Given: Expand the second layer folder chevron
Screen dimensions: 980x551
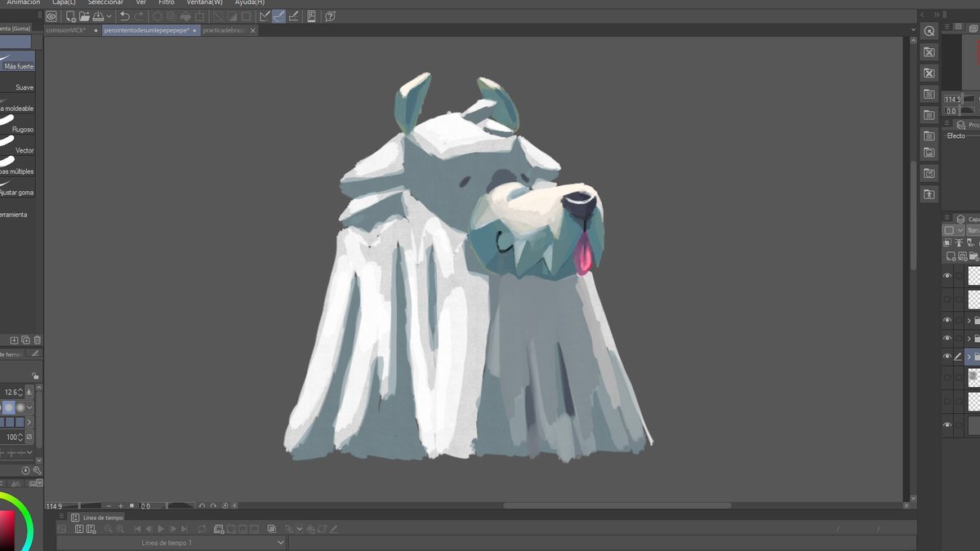Looking at the screenshot, I should [969, 339].
